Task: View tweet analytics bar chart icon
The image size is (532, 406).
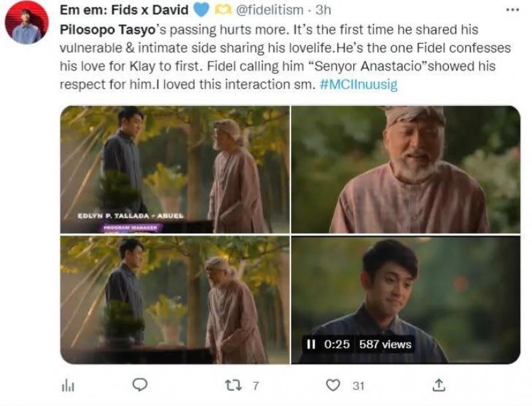Action: [67, 385]
